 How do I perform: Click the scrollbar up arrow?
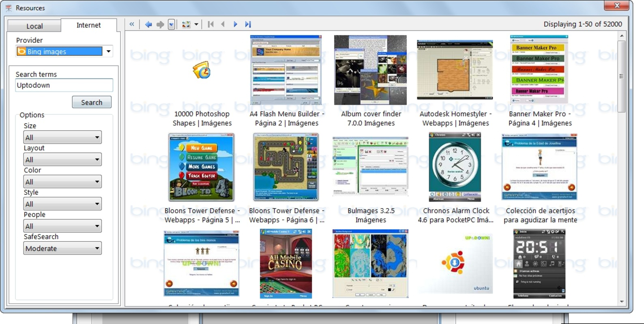point(621,36)
